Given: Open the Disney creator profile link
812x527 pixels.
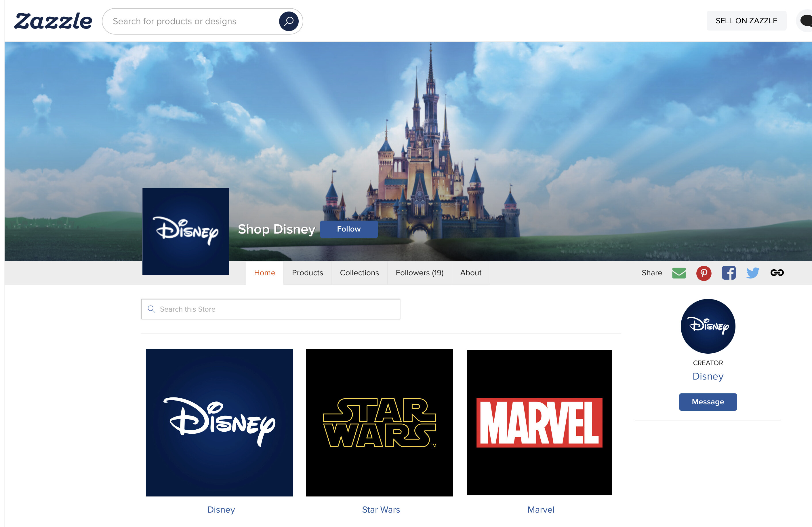Looking at the screenshot, I should tap(708, 376).
